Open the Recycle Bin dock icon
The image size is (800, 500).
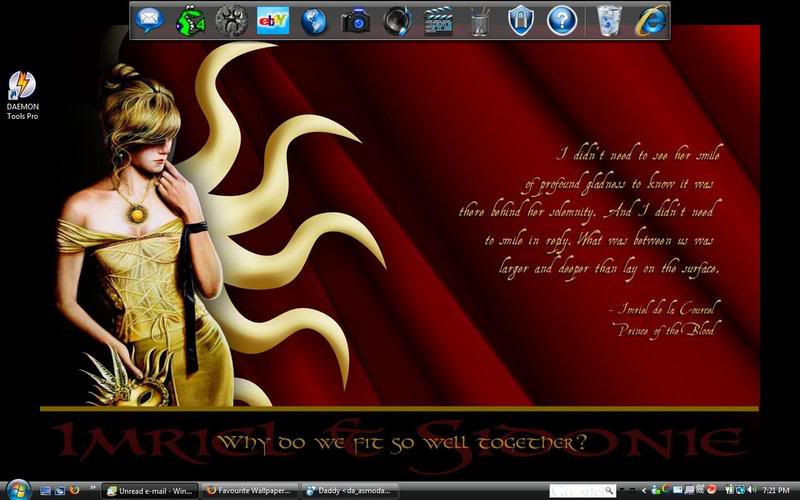[609, 21]
